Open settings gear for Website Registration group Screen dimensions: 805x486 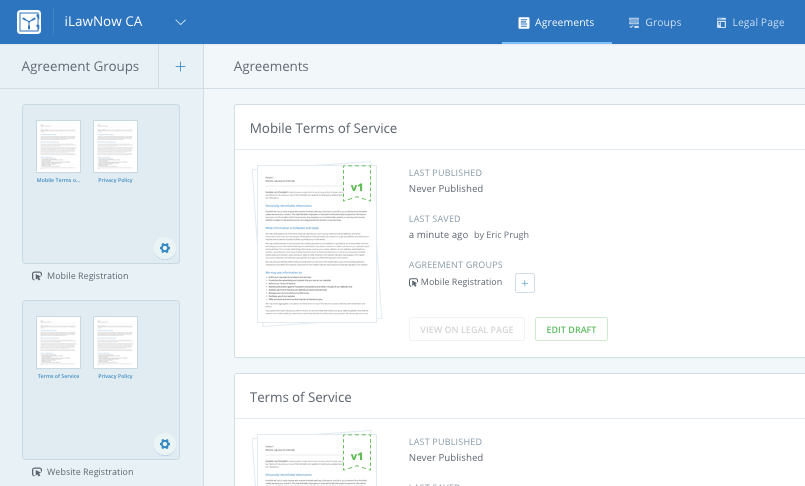point(165,444)
